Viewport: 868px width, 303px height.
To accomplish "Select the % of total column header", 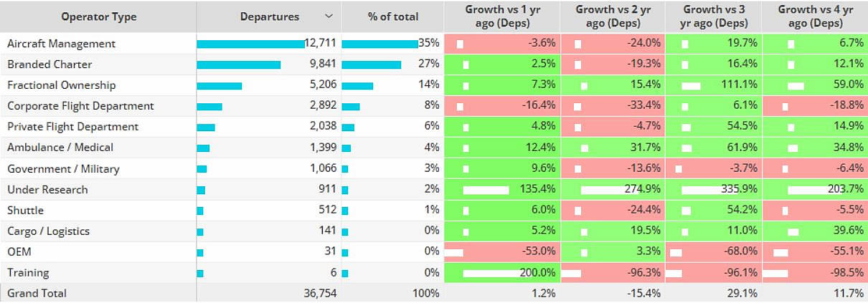I will click(392, 16).
